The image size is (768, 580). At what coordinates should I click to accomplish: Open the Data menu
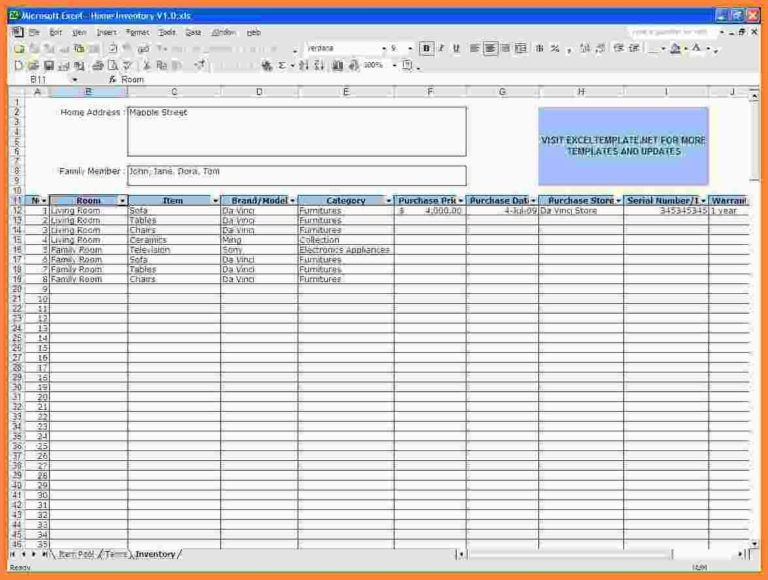pyautogui.click(x=193, y=32)
